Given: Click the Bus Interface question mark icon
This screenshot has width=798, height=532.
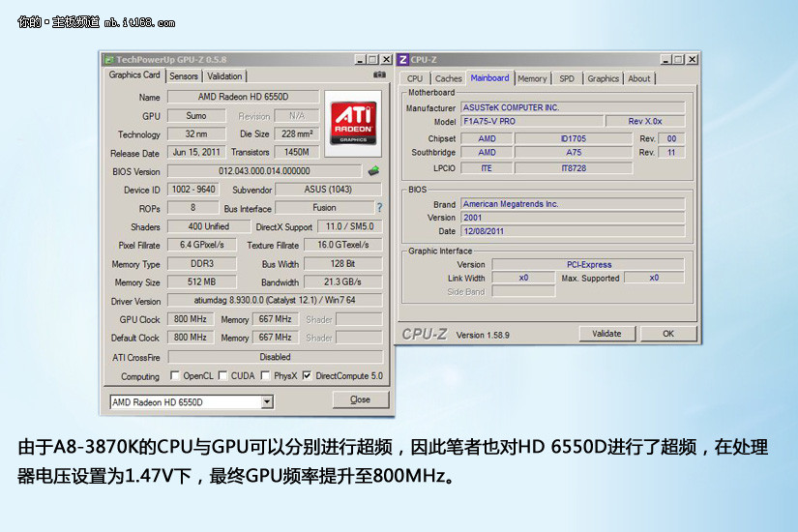Looking at the screenshot, I should pyautogui.click(x=379, y=208).
